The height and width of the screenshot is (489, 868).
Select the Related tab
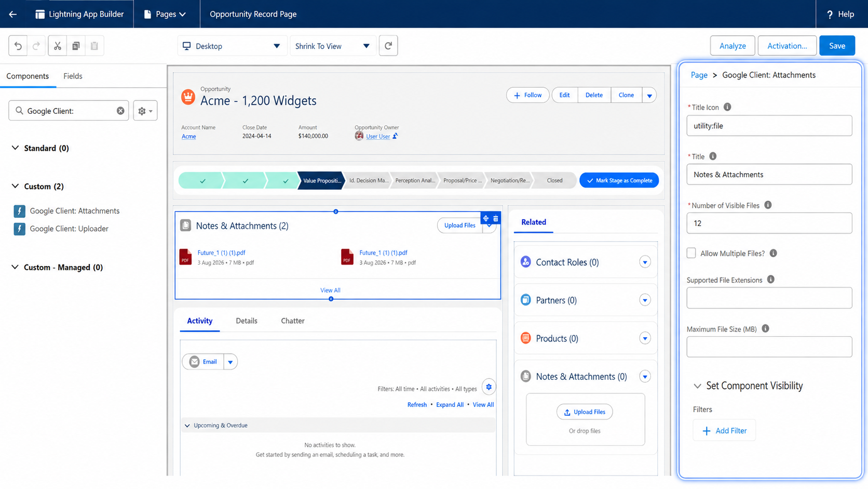[534, 222]
